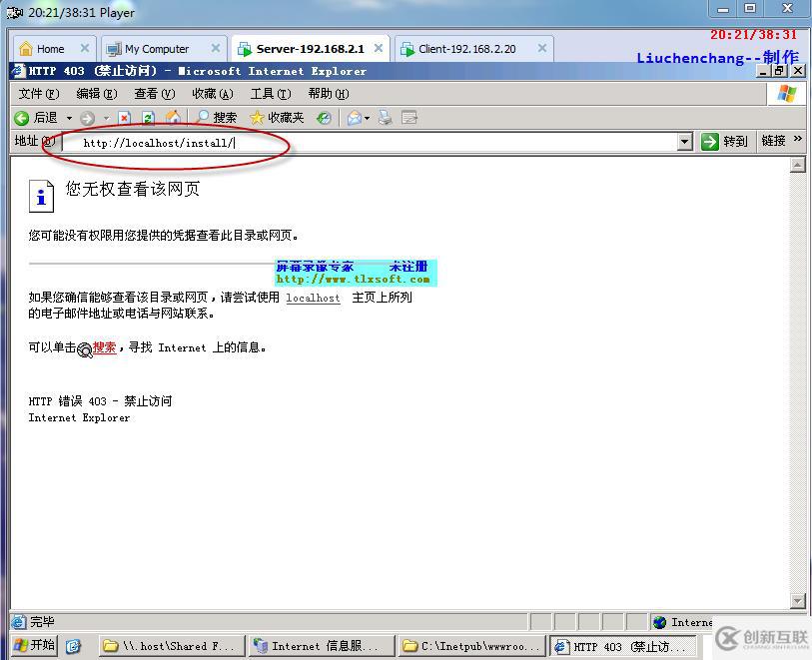Open C:\Inetpub\wwwroo... taskbar window
The width and height of the screenshot is (812, 660).
coord(472,646)
